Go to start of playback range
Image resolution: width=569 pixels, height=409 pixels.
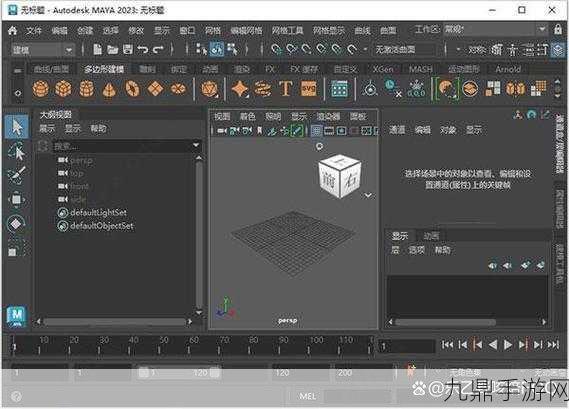pyautogui.click(x=447, y=344)
